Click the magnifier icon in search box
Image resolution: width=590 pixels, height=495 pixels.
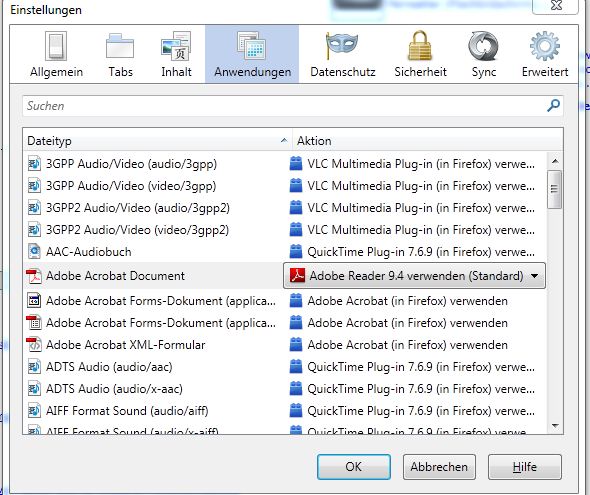(553, 106)
